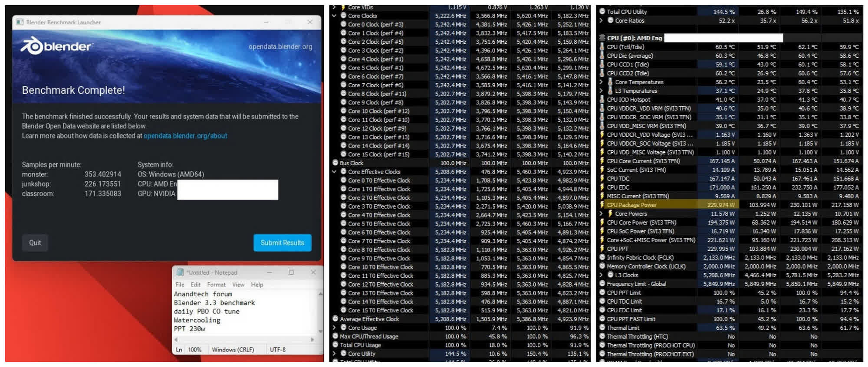
Task: Expand the Core Temperatures group
Action: (601, 82)
